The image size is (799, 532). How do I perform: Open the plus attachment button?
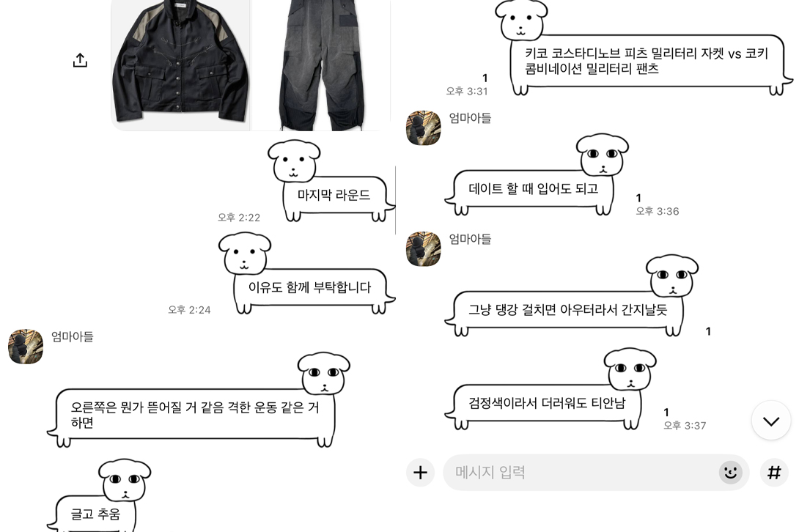click(421, 473)
